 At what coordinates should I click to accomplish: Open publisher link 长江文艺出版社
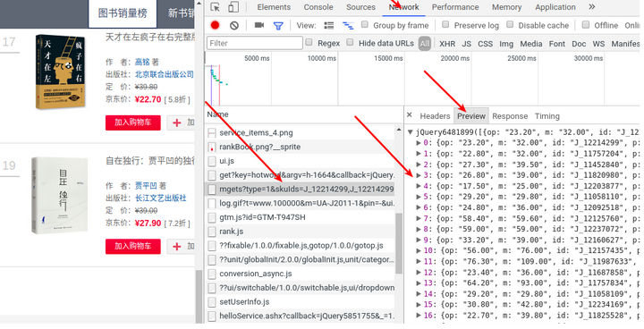[161, 198]
